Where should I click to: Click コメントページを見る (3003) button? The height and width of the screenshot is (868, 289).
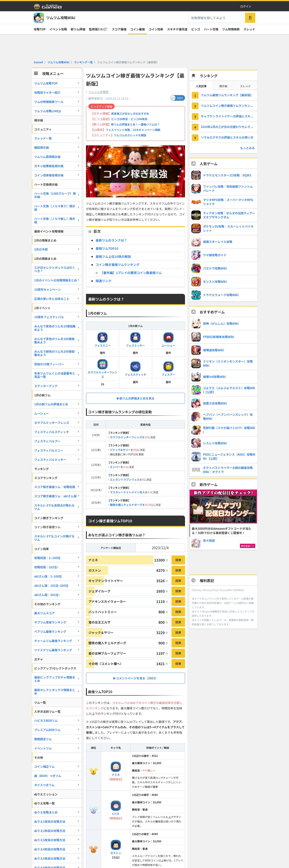point(135,678)
